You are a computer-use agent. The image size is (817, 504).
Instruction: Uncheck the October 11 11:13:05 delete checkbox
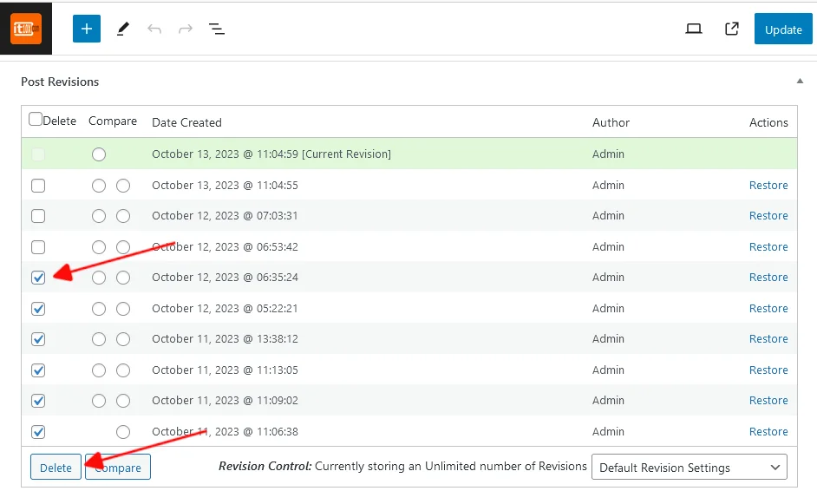click(x=38, y=370)
